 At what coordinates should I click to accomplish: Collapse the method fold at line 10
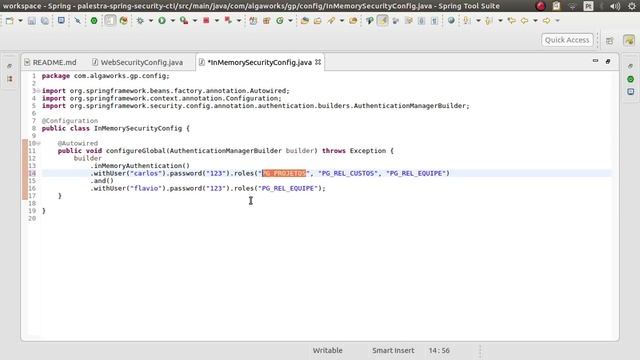(x=38, y=143)
